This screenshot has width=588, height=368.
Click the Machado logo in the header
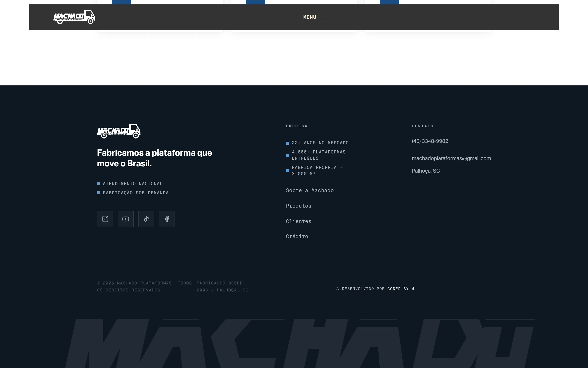point(74,17)
